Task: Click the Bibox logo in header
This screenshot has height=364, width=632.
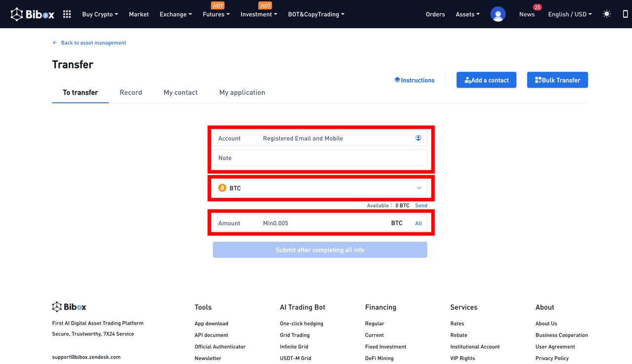Action: [x=33, y=14]
